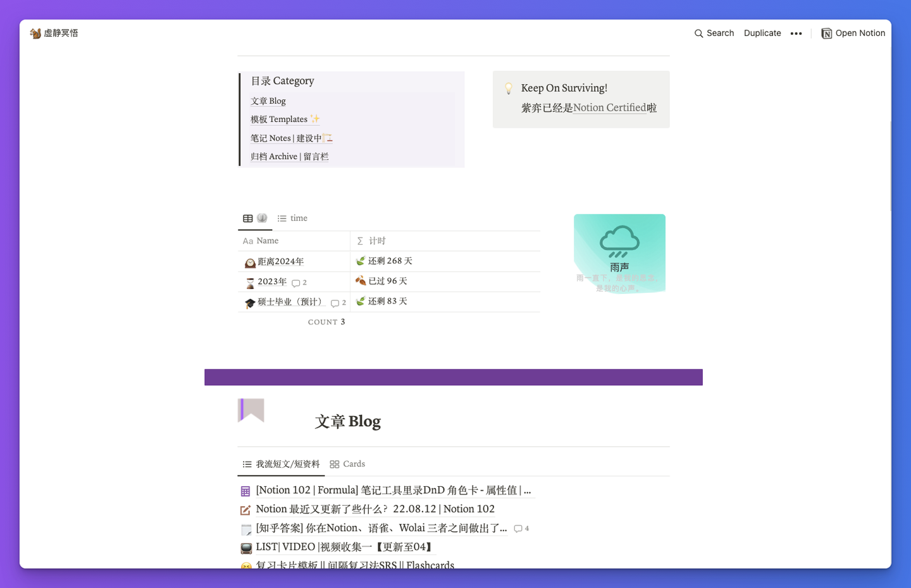
Task: Switch to the time view tab
Action: (292, 217)
